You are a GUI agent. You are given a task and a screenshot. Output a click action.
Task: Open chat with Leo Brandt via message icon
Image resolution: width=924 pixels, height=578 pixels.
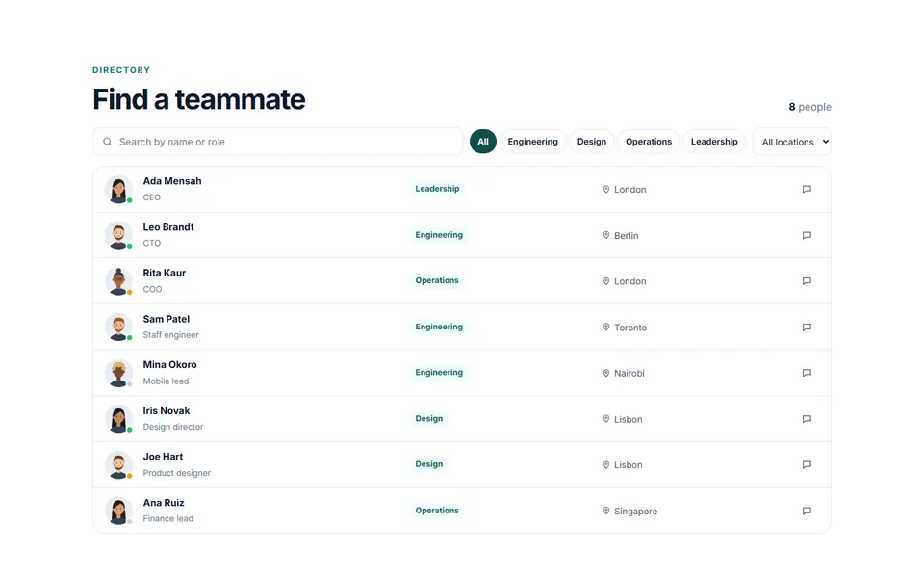807,235
